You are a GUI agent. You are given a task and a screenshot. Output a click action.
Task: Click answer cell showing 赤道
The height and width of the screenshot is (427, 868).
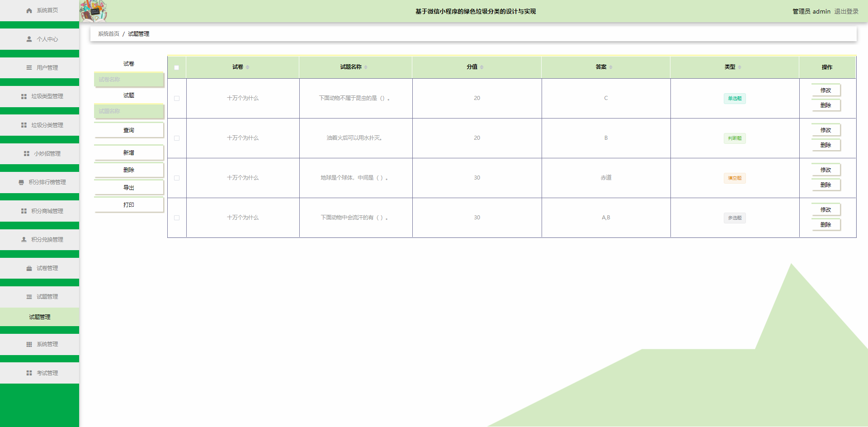606,178
